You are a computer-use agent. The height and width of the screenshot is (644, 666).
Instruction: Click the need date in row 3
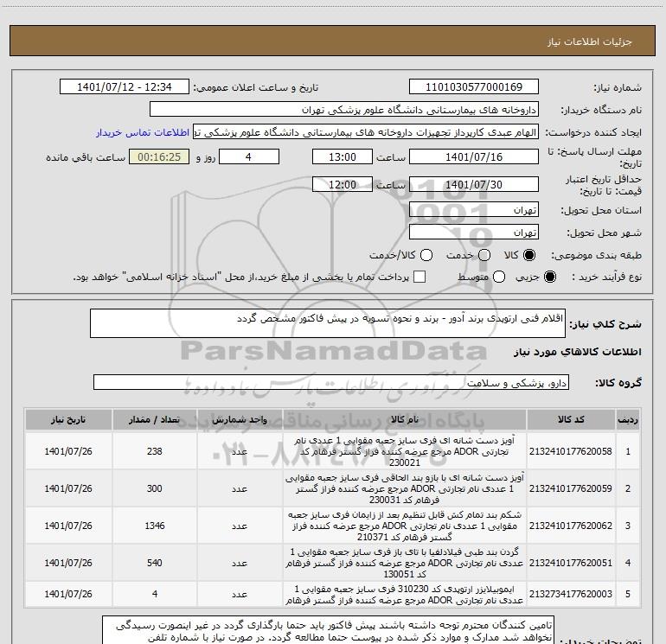(68, 526)
